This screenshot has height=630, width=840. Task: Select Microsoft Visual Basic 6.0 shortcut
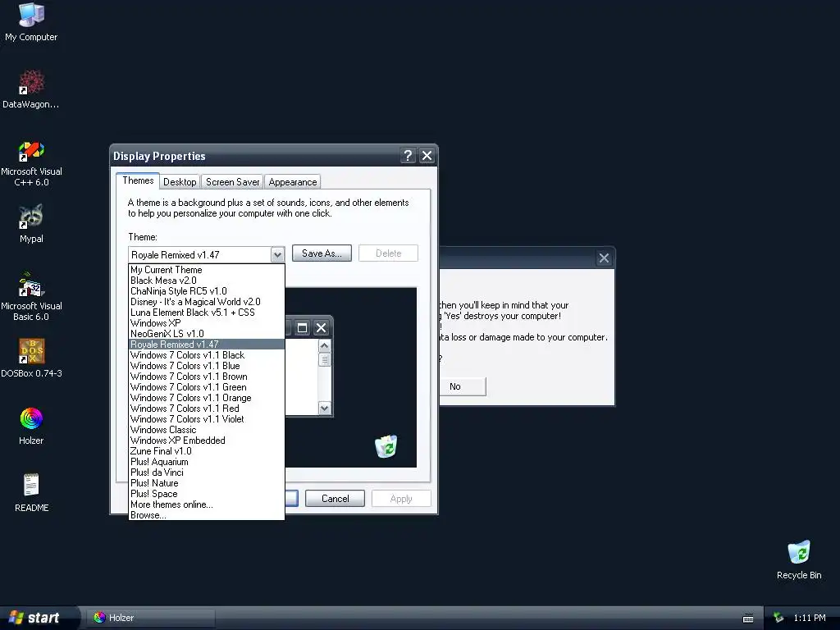pos(31,296)
